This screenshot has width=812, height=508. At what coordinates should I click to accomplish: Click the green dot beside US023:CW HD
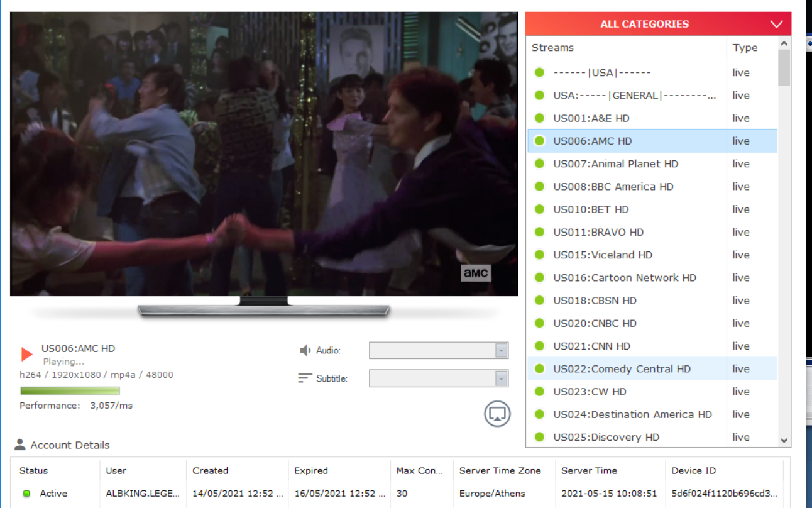[539, 392]
